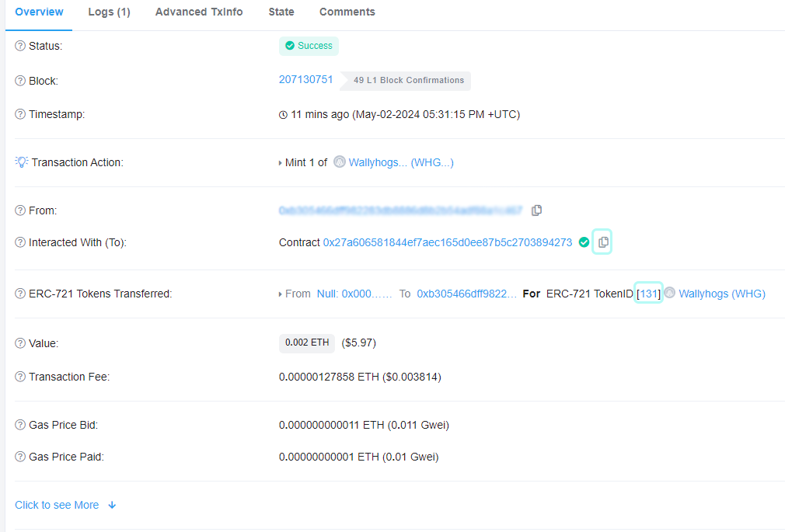Switch to the Logs (1) tab

tap(109, 12)
